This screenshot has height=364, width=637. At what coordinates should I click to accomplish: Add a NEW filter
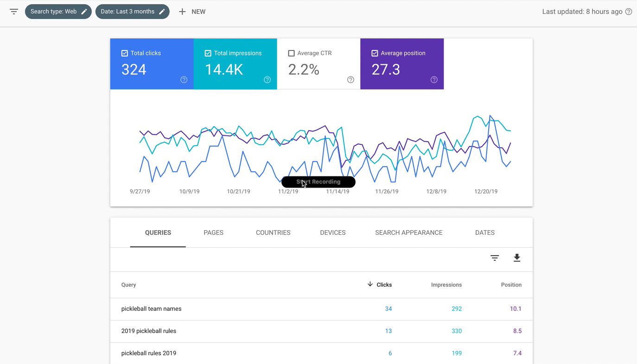(192, 12)
